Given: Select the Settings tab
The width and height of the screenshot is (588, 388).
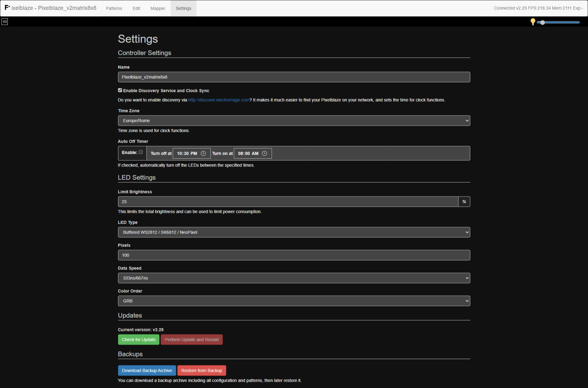Looking at the screenshot, I should tap(184, 8).
